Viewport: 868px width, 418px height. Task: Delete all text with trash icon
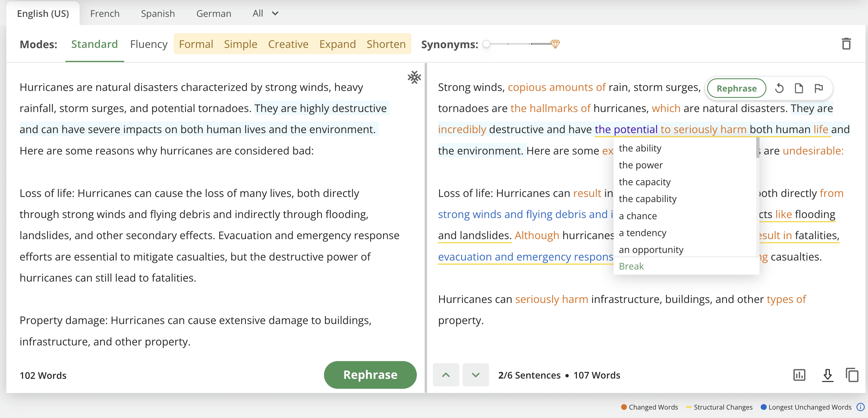coord(846,44)
